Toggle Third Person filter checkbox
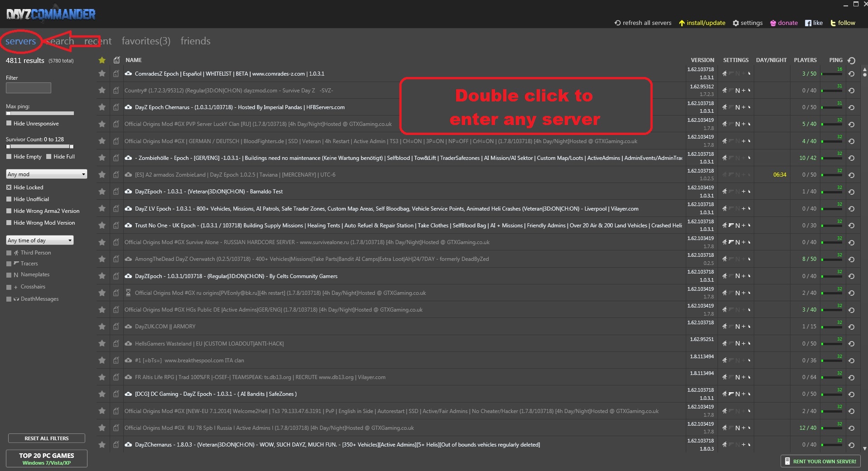This screenshot has height=471, width=868. click(9, 253)
